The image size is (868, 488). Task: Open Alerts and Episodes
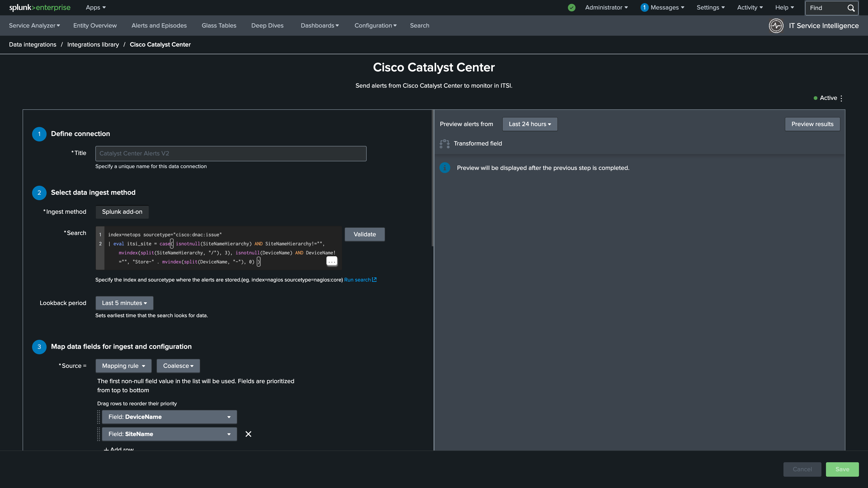(159, 26)
